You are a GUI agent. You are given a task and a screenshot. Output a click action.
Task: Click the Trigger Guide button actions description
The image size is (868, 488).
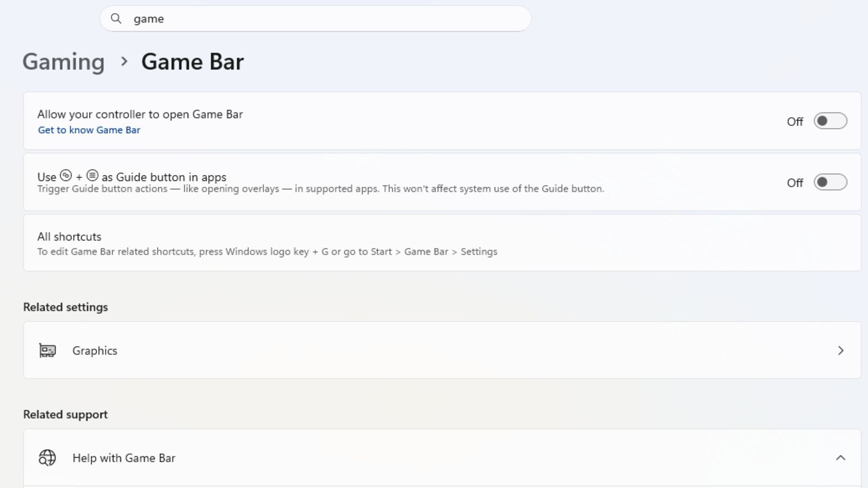321,189
